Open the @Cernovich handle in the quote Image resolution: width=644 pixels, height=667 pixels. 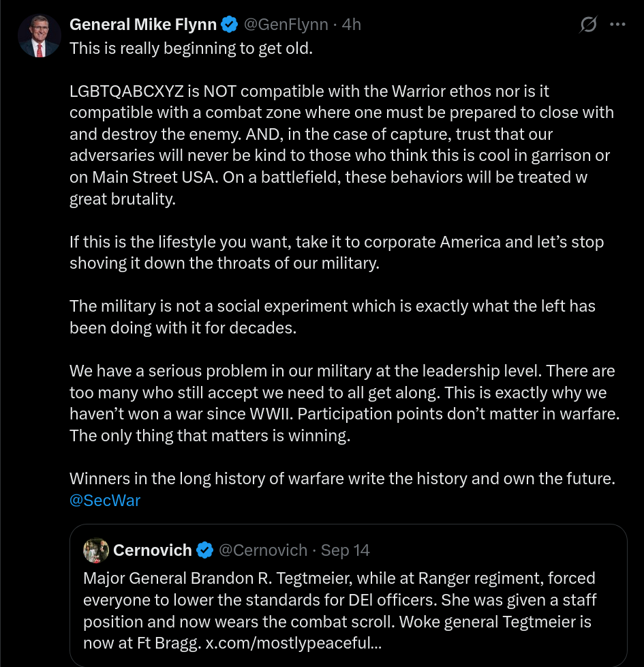263,550
